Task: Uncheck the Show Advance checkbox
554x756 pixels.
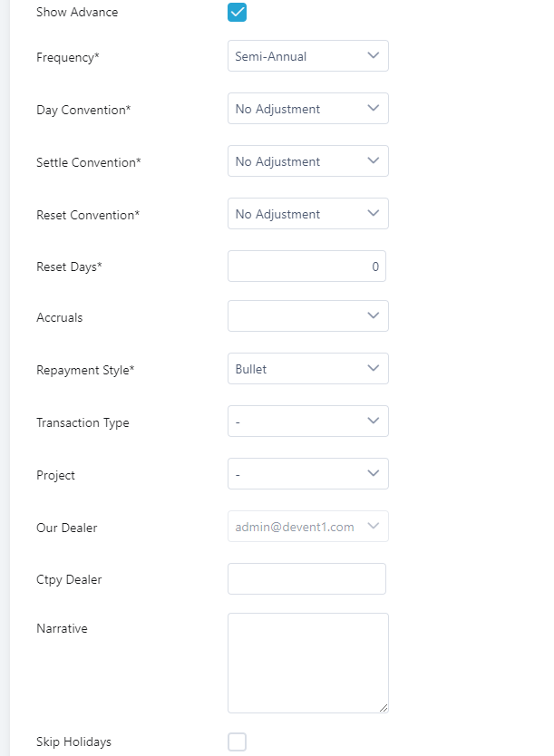Action: 237,13
